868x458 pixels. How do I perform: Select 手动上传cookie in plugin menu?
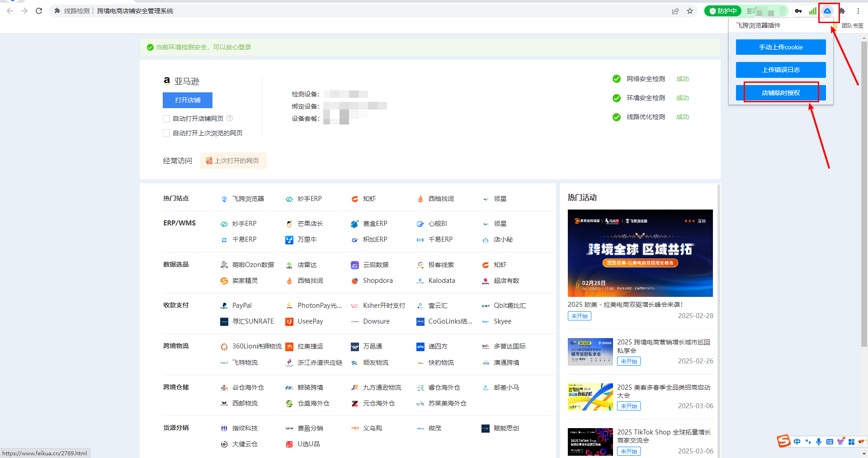point(781,47)
